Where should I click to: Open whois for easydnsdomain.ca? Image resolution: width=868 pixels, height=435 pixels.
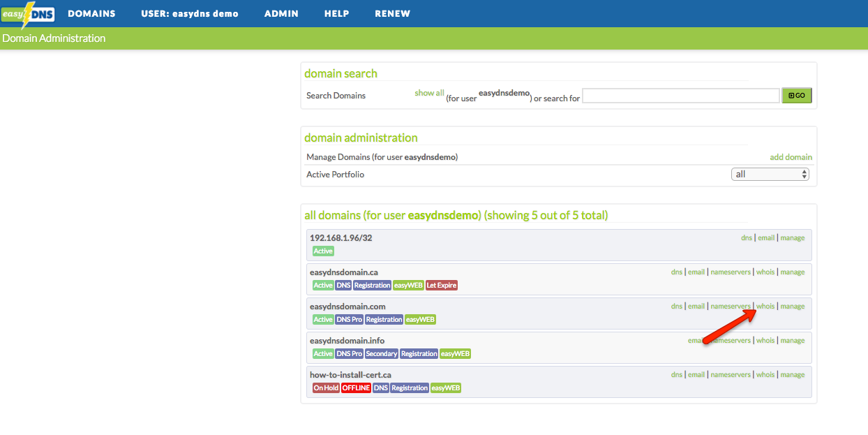765,272
